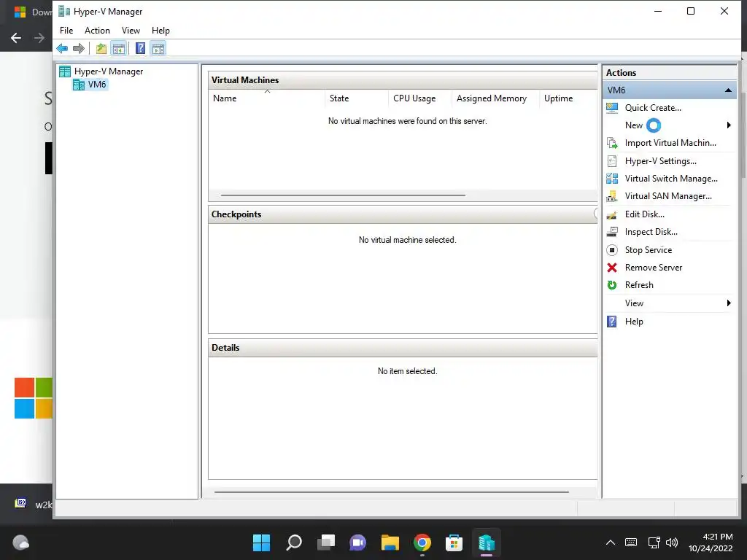This screenshot has width=747, height=560.
Task: Click the Virtual Switch Manager icon
Action: (612, 179)
